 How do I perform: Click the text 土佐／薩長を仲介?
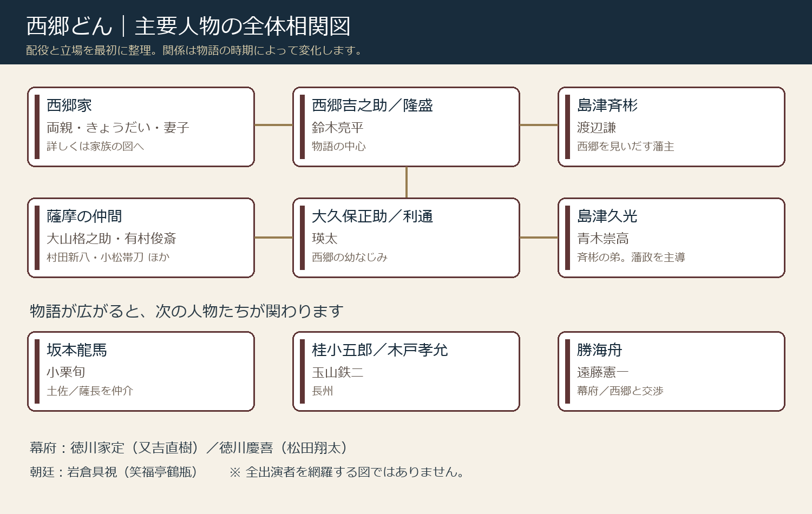(90, 391)
